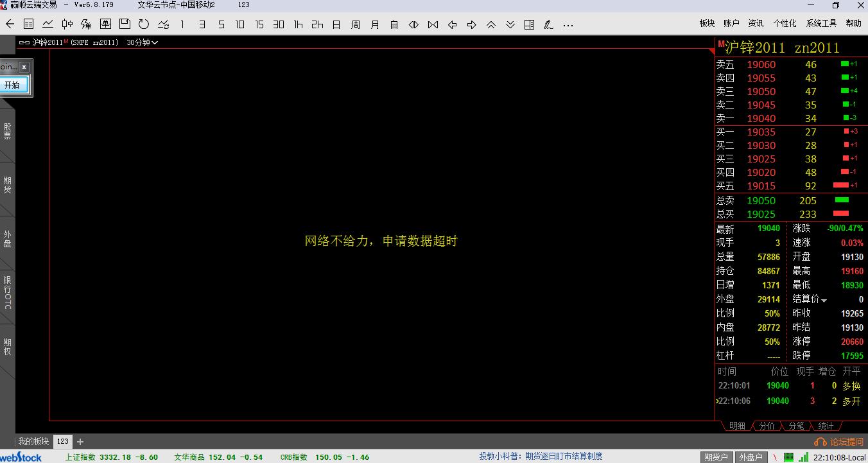Open the 股票 side tab
868x463 pixels.
(7, 131)
